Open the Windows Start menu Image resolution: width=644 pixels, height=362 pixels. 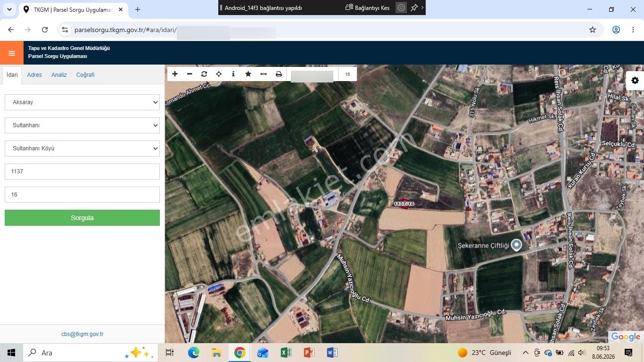point(11,353)
